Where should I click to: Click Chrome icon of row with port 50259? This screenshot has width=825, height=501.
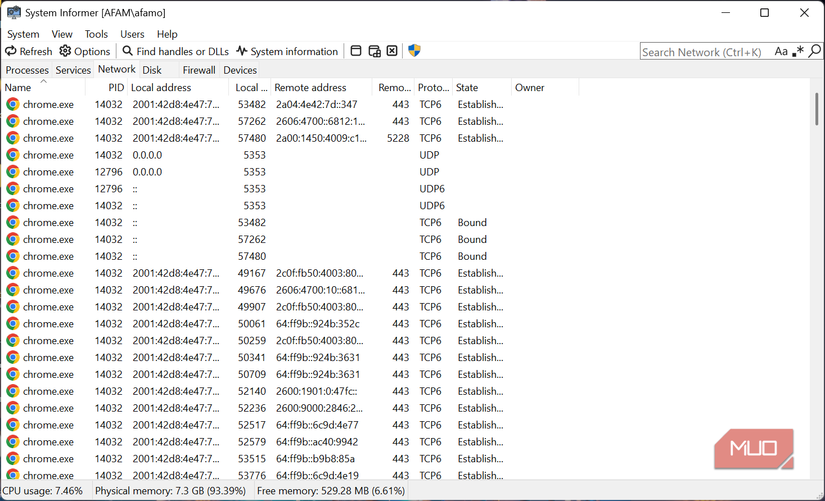tap(13, 340)
